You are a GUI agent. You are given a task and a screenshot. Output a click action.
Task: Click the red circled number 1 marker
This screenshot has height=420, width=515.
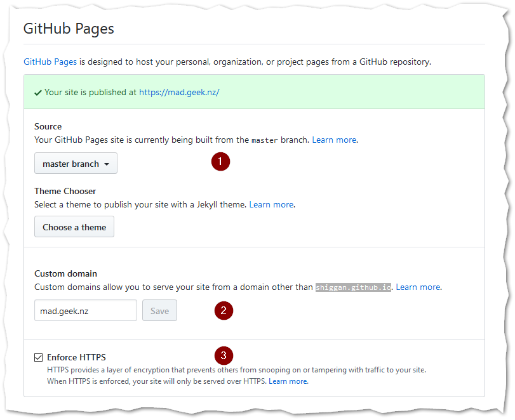(220, 161)
